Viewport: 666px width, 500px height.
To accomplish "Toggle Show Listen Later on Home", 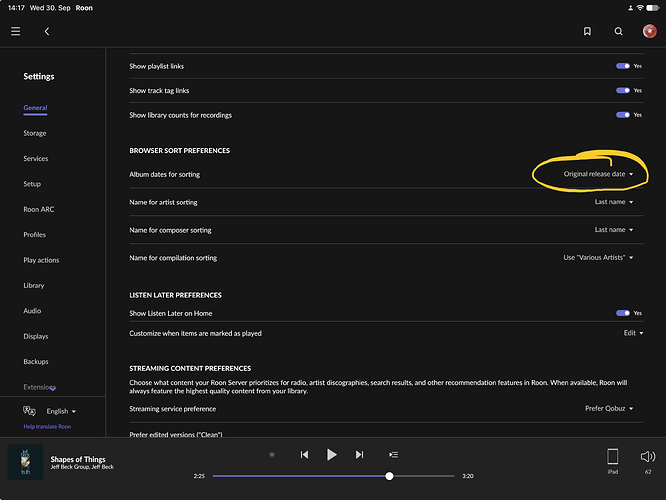I will (x=623, y=313).
